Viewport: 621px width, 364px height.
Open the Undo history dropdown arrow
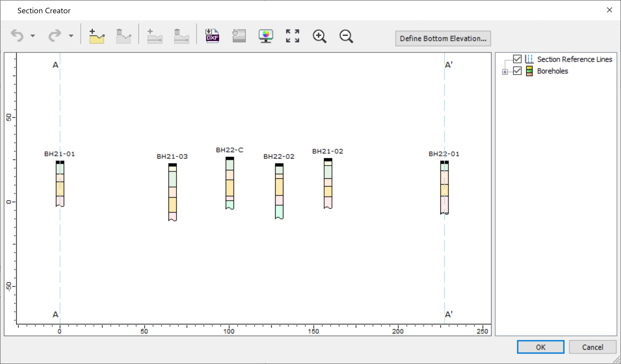coord(33,36)
